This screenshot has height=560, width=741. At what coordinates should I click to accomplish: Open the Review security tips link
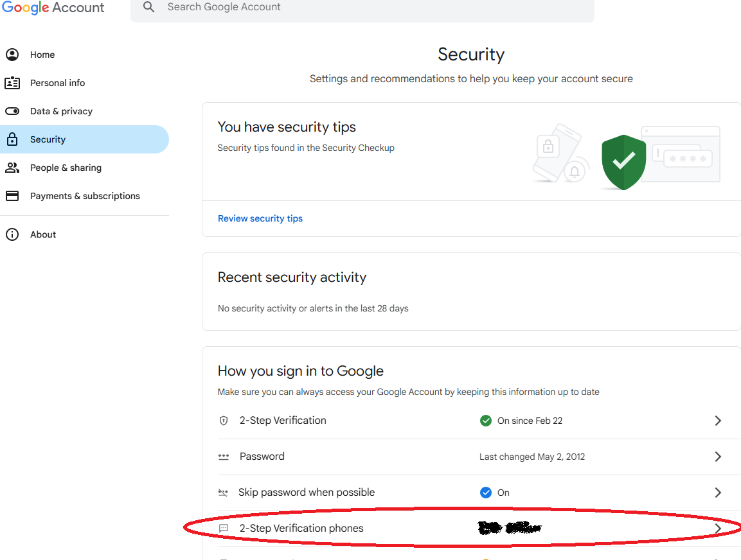coord(260,218)
